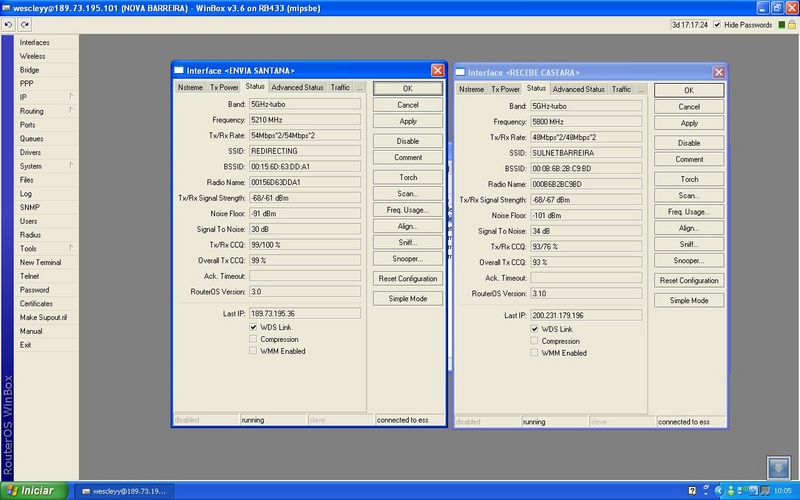
Task: Toggle WDS Link in ENVIA SANTANA window
Action: coord(253,327)
